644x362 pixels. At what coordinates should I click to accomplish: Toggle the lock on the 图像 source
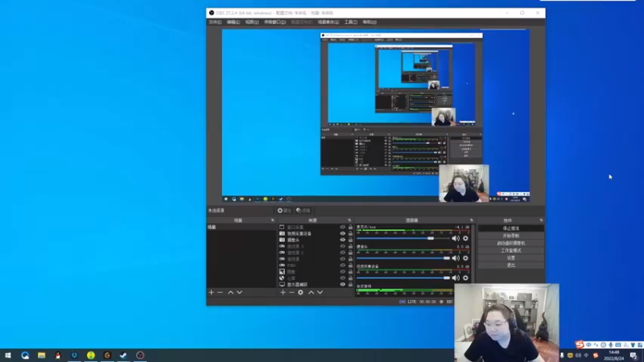coord(350,272)
